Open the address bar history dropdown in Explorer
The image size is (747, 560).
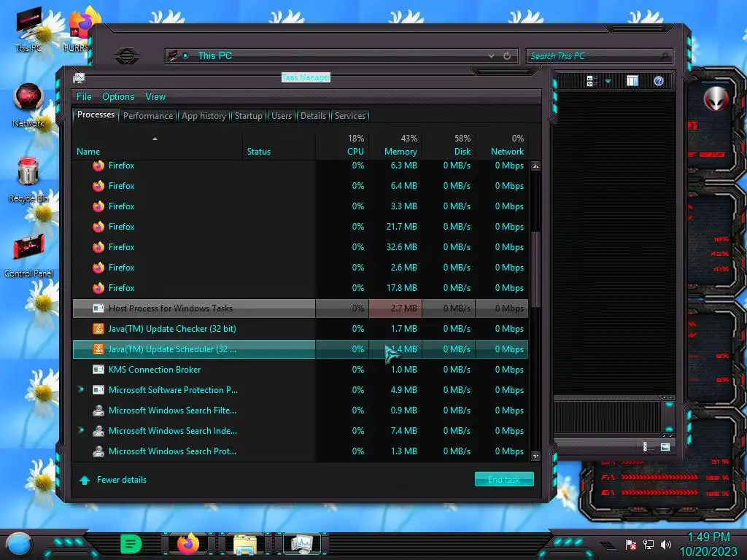[491, 55]
